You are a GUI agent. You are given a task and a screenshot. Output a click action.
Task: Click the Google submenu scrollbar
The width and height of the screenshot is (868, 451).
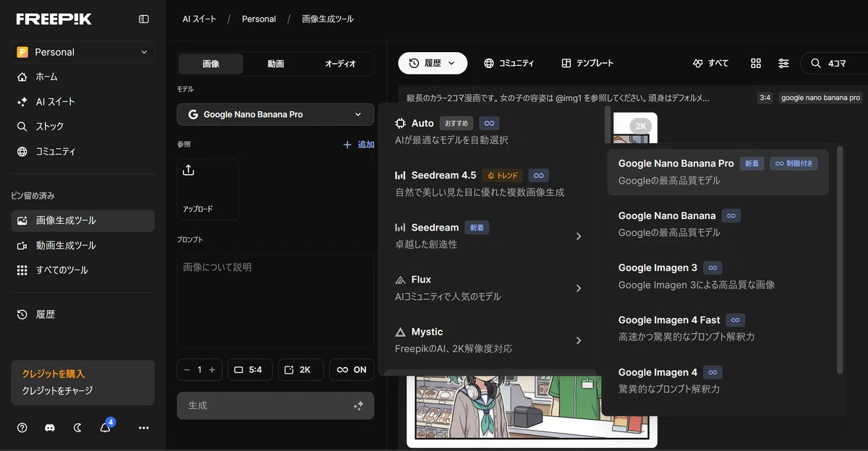[840, 260]
